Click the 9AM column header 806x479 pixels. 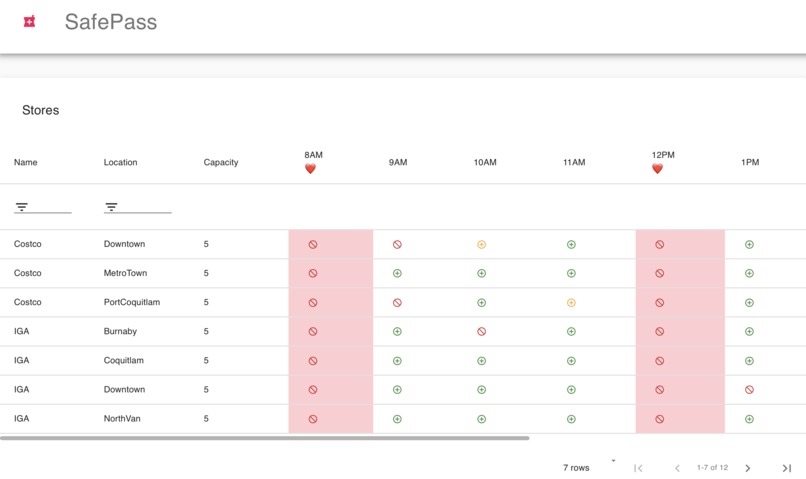(x=398, y=162)
